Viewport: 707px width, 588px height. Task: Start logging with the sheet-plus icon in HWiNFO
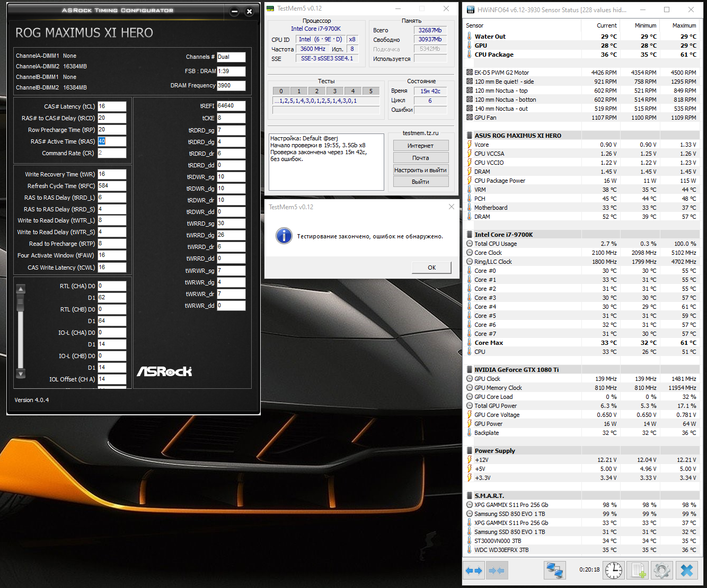pyautogui.click(x=638, y=571)
